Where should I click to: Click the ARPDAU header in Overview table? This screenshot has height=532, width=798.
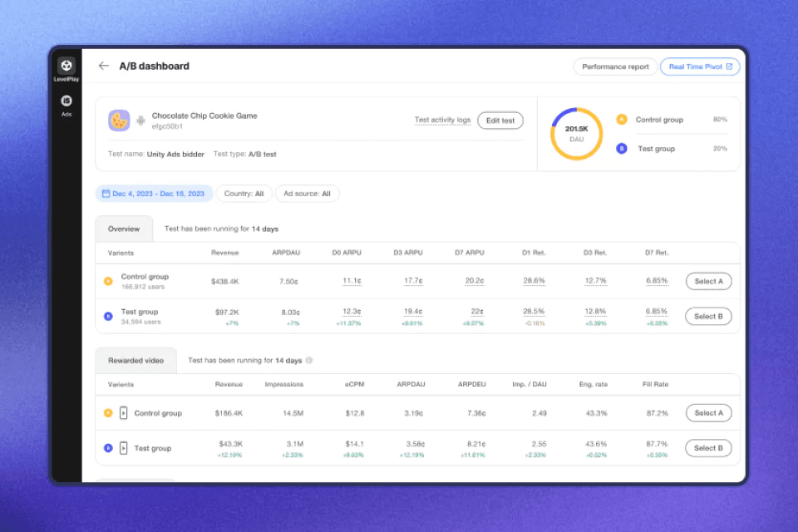(x=286, y=253)
